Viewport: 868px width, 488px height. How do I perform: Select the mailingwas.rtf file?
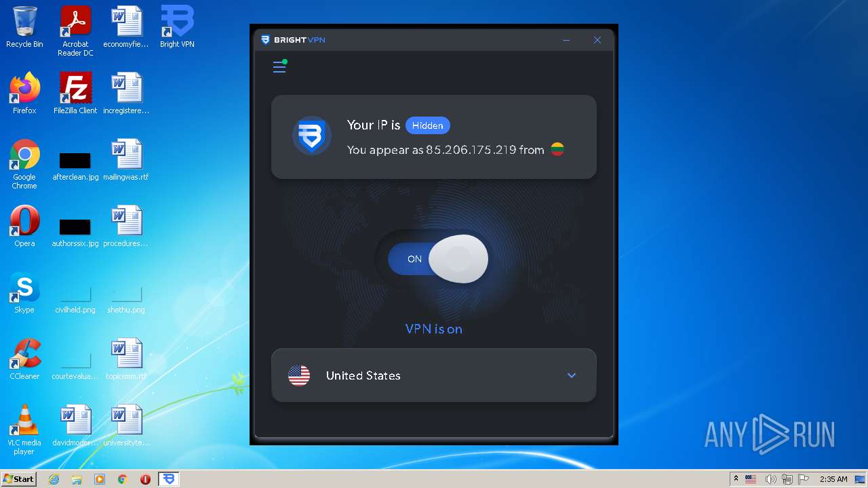126,160
